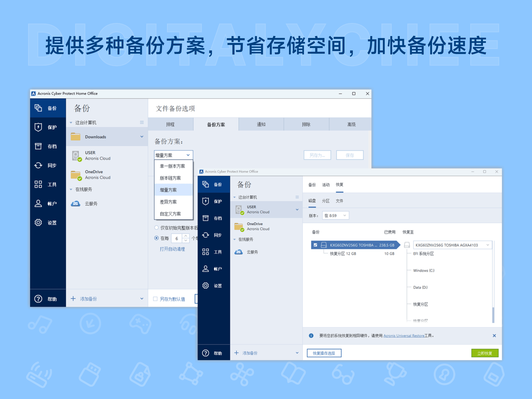The image size is (532, 399).
Task: Open the 版本 在 8:59 dropdown
Action: tap(335, 215)
